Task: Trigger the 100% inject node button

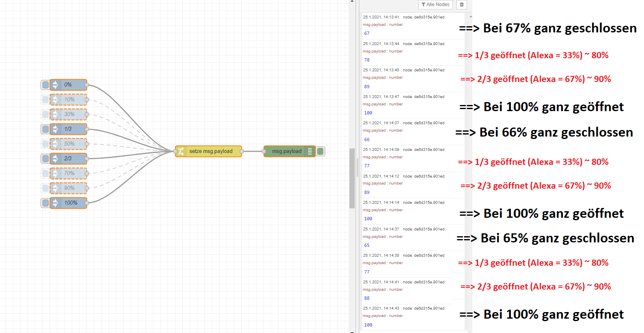Action: click(45, 203)
